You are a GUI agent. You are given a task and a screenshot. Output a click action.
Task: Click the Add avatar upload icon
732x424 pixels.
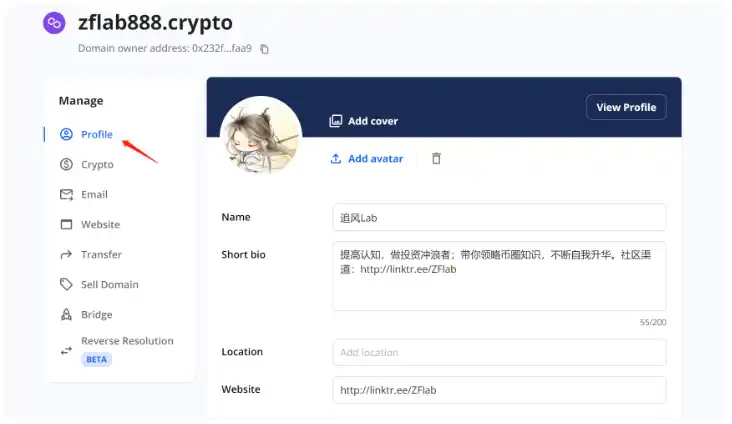tap(336, 159)
